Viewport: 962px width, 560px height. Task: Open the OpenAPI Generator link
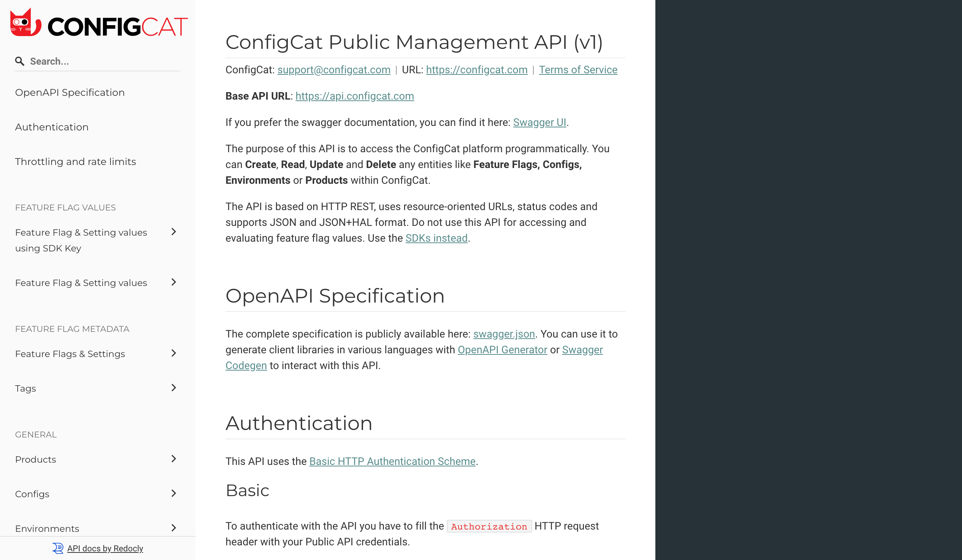tap(502, 350)
